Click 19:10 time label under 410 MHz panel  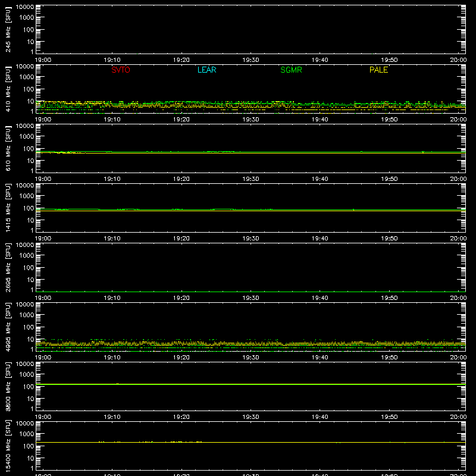[x=112, y=120]
